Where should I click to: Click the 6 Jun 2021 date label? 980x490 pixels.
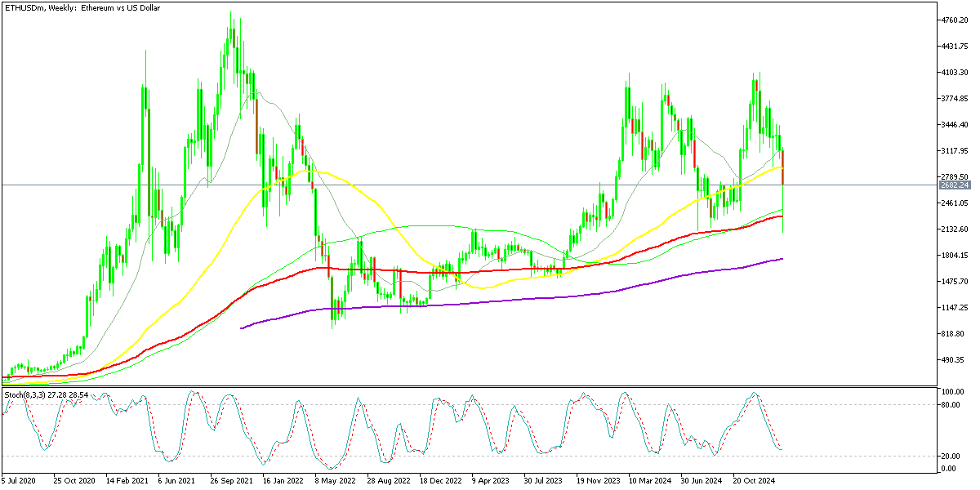177,482
